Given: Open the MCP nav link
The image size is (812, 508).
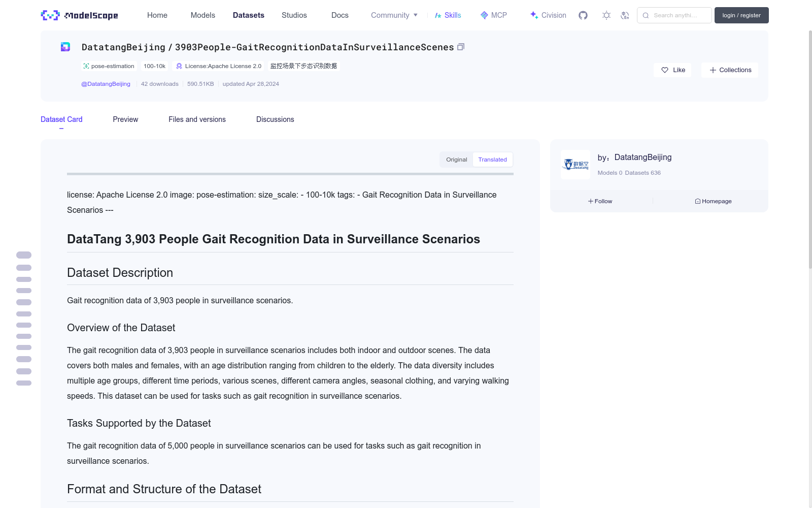Looking at the screenshot, I should click(494, 15).
